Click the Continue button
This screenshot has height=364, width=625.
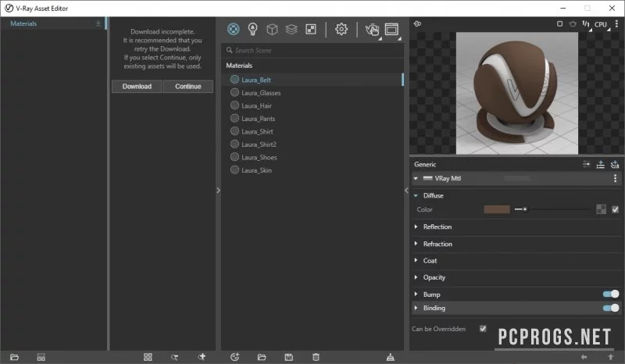pyautogui.click(x=188, y=87)
